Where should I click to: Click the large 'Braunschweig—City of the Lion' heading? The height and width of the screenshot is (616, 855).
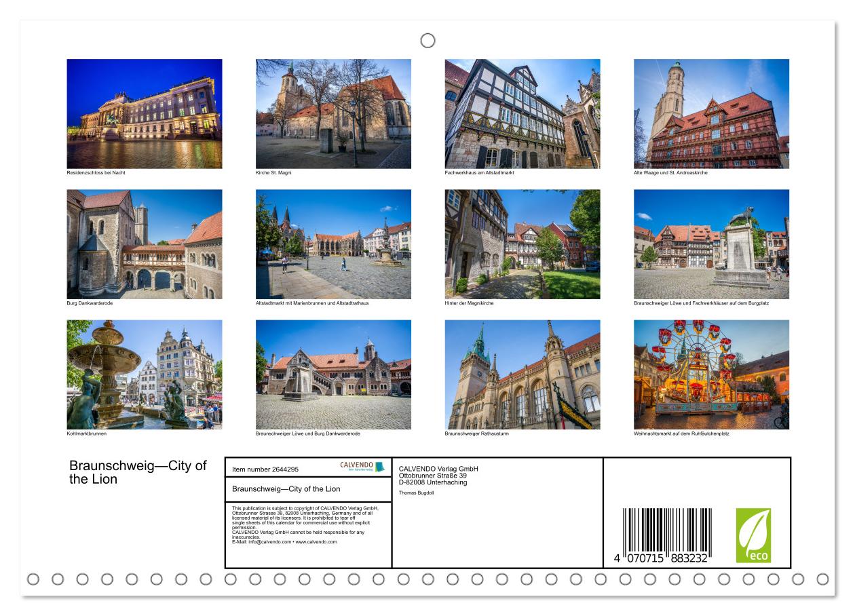[138, 472]
